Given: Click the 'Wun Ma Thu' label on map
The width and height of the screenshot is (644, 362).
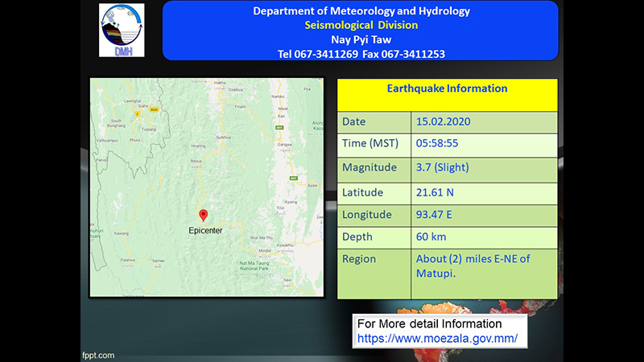Looking at the screenshot, I should tap(261, 237).
